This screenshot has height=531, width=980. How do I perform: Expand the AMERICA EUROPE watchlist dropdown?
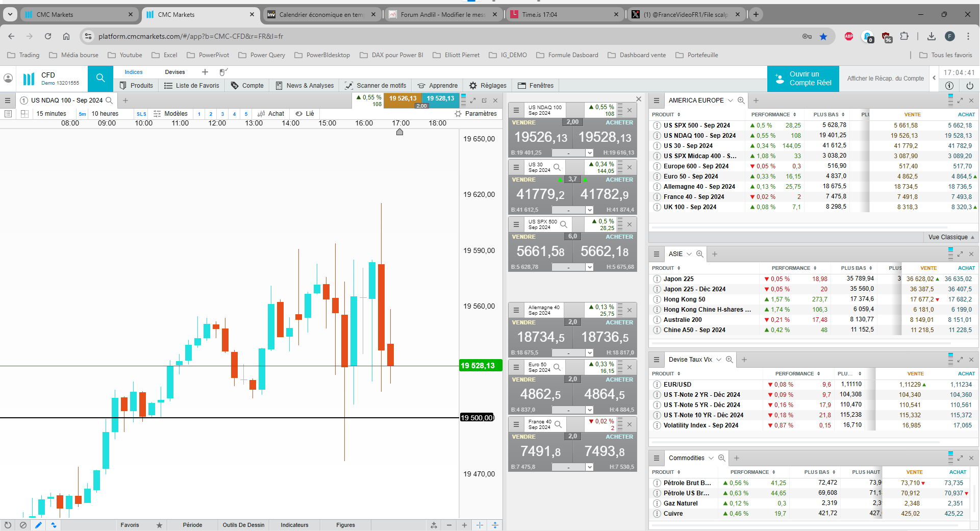pyautogui.click(x=730, y=100)
